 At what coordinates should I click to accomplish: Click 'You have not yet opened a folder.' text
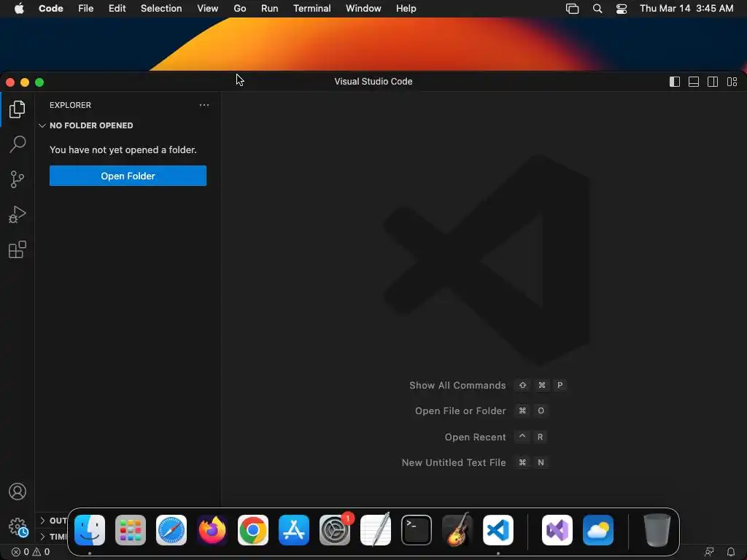(x=123, y=149)
